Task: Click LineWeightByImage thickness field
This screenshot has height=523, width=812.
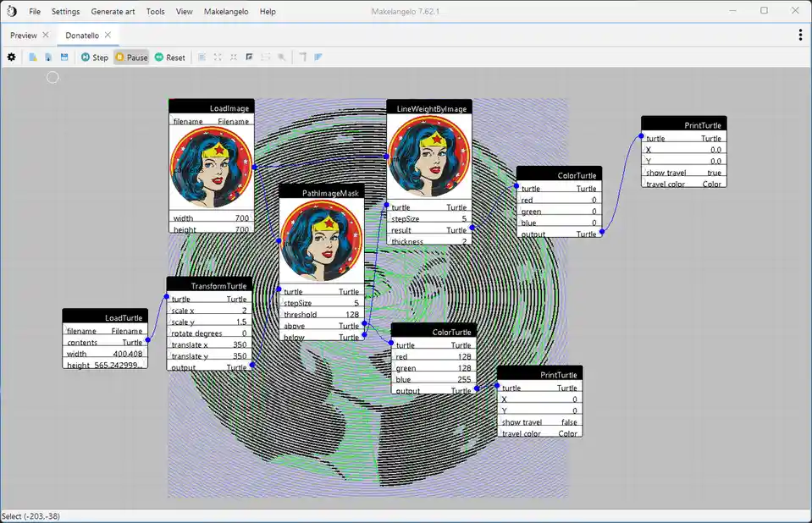Action: [429, 241]
